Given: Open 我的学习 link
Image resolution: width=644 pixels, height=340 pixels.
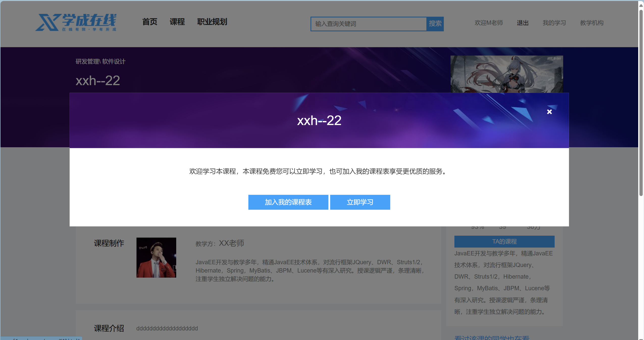Looking at the screenshot, I should pyautogui.click(x=554, y=23).
